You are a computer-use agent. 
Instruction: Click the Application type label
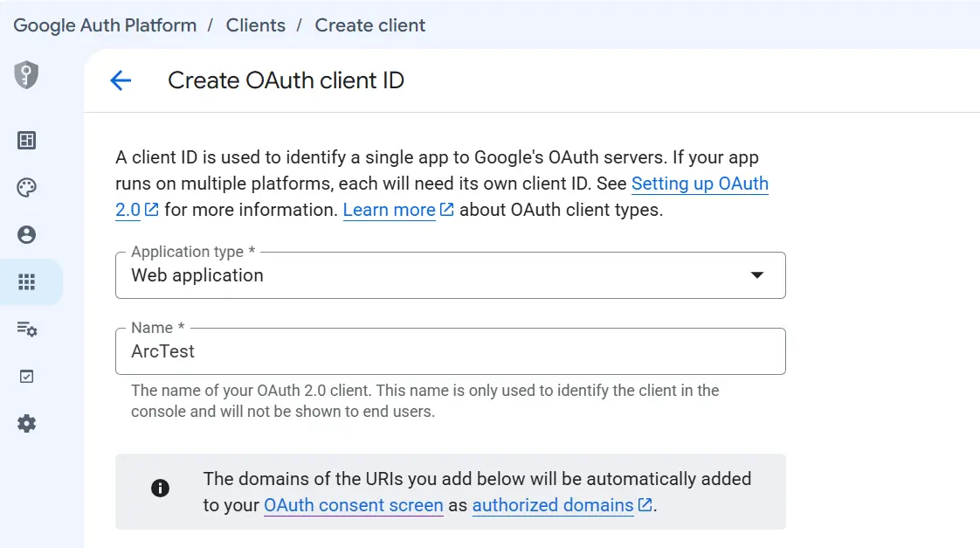193,252
